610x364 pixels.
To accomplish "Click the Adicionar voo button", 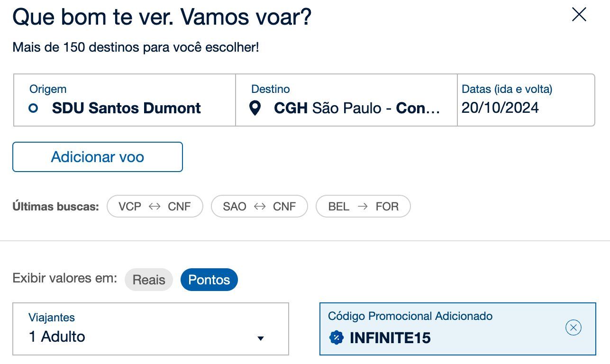I will [98, 157].
